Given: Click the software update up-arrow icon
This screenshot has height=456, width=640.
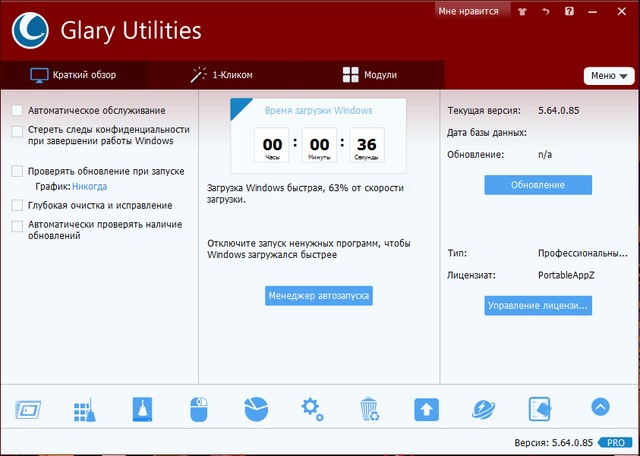Looking at the screenshot, I should coord(427,409).
